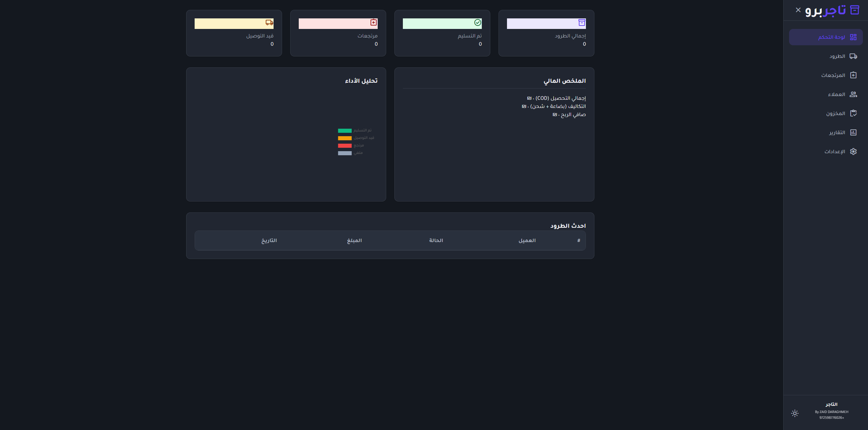Click the chart icon beside التقارير
The width and height of the screenshot is (868, 430).
coord(853,132)
